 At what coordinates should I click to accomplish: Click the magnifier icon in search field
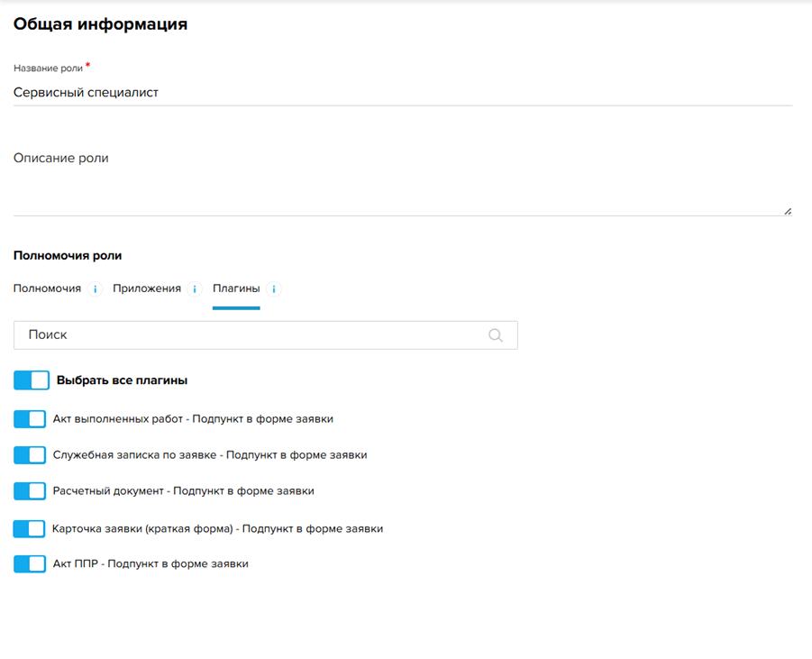(x=496, y=335)
